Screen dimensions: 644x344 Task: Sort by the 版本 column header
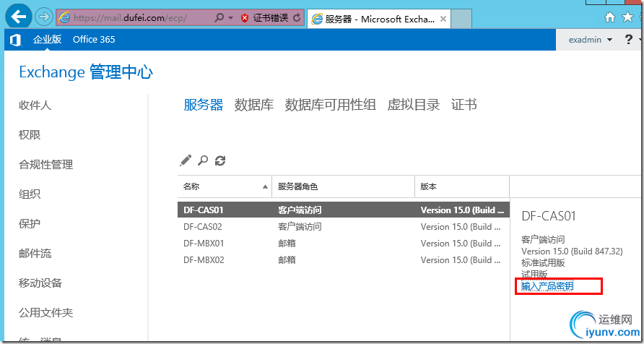[462, 186]
